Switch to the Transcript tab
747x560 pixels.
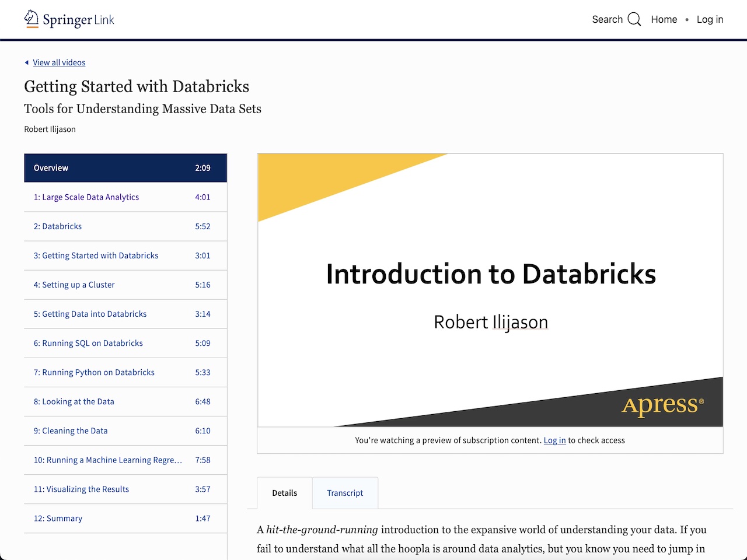[x=345, y=493]
